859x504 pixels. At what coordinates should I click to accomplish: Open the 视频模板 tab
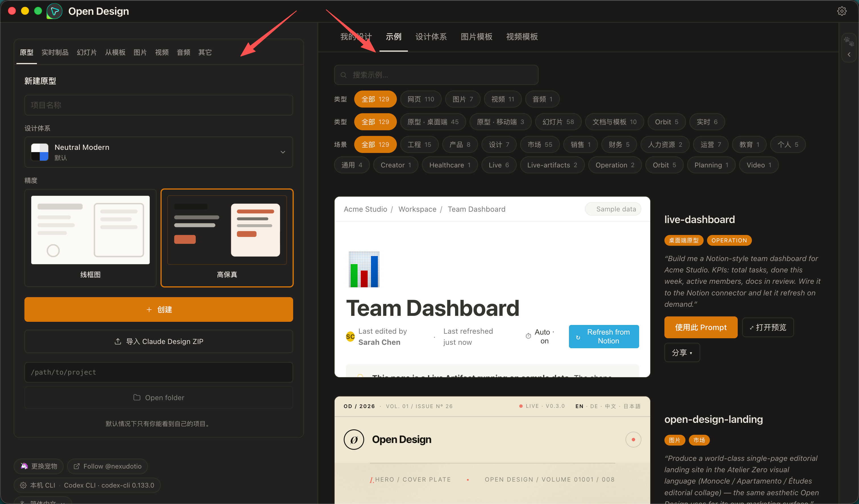[x=522, y=36]
